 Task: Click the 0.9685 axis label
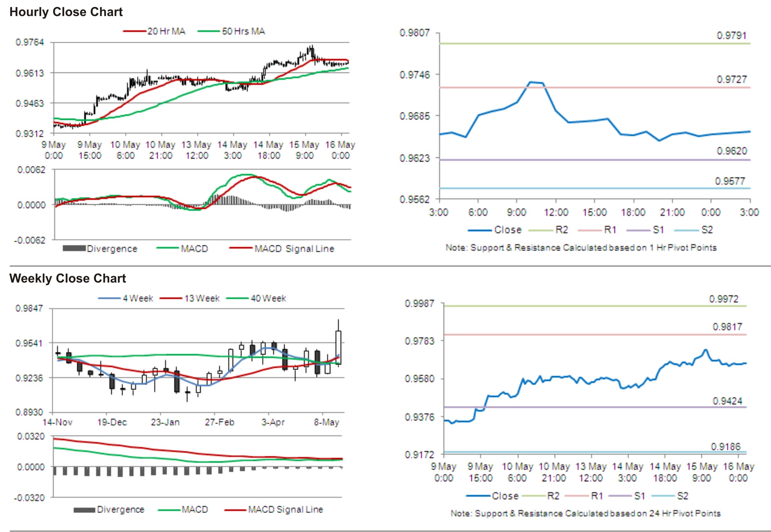click(415, 116)
